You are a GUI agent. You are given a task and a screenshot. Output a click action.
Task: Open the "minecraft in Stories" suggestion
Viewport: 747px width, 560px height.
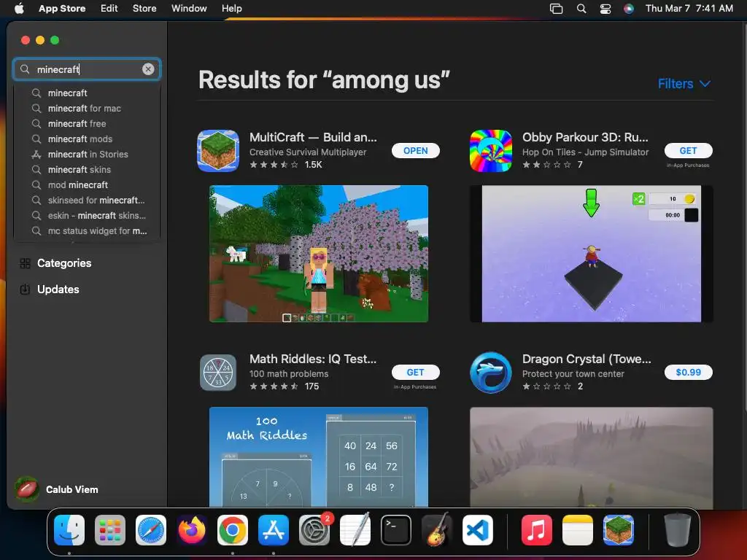(88, 155)
